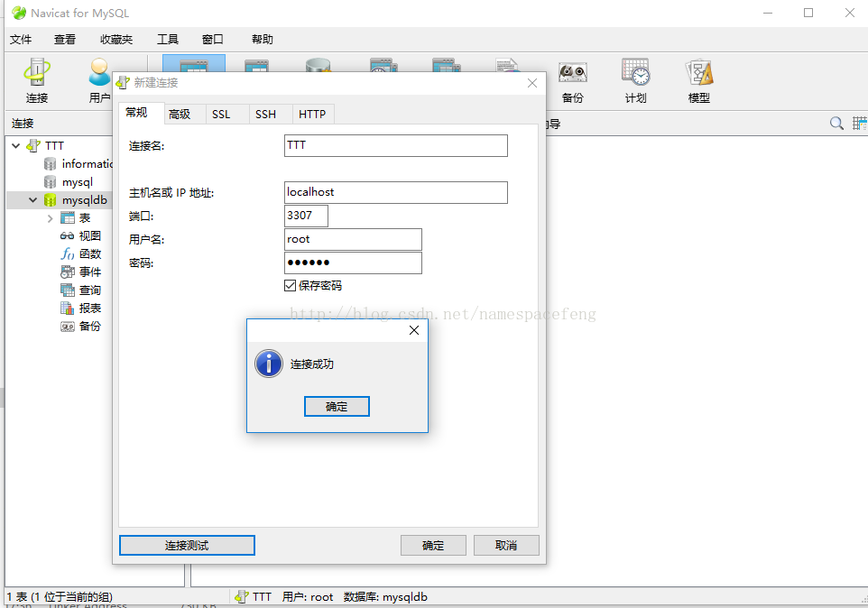Open the 备份 backup toolbar icon

(572, 80)
